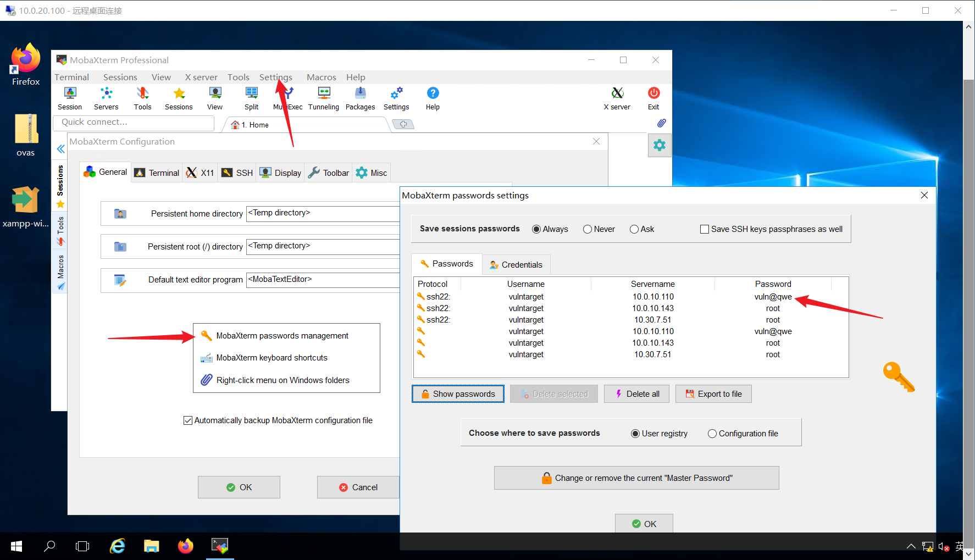This screenshot has width=975, height=560.
Task: Open the Tools vertical sidebar tab
Action: click(60, 231)
